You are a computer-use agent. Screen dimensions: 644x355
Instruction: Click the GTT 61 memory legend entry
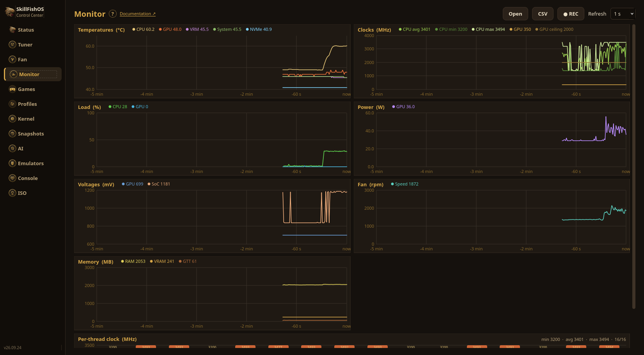[x=188, y=261]
